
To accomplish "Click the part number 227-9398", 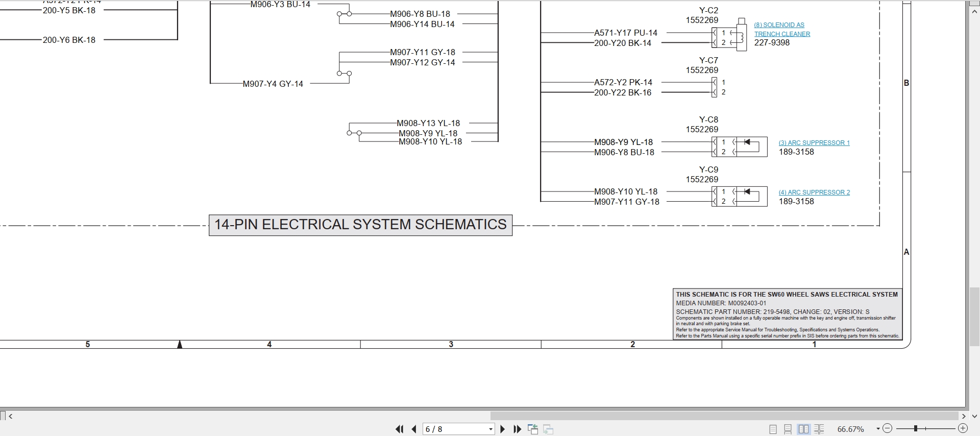I will (x=772, y=43).
